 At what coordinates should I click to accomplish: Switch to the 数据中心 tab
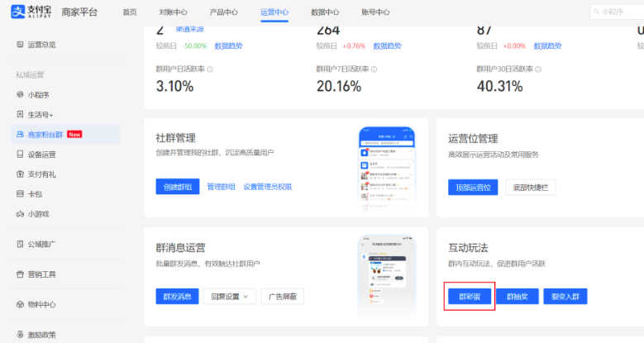325,12
